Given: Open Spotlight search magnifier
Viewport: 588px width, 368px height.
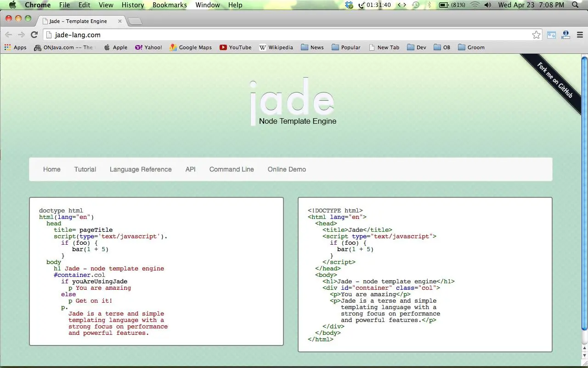Looking at the screenshot, I should (x=576, y=5).
